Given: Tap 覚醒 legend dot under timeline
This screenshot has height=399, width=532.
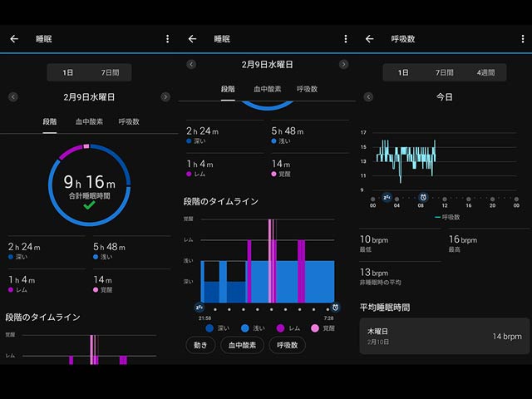Looking at the screenshot, I should (315, 328).
